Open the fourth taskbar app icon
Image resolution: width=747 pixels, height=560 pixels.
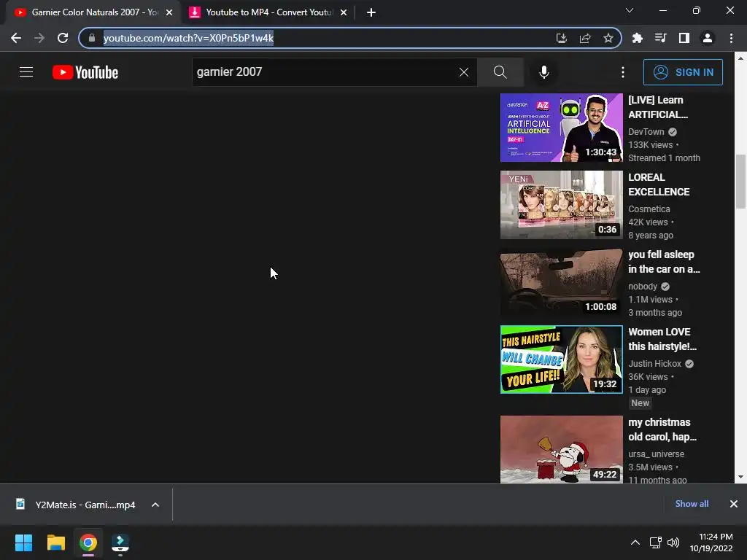point(120,543)
